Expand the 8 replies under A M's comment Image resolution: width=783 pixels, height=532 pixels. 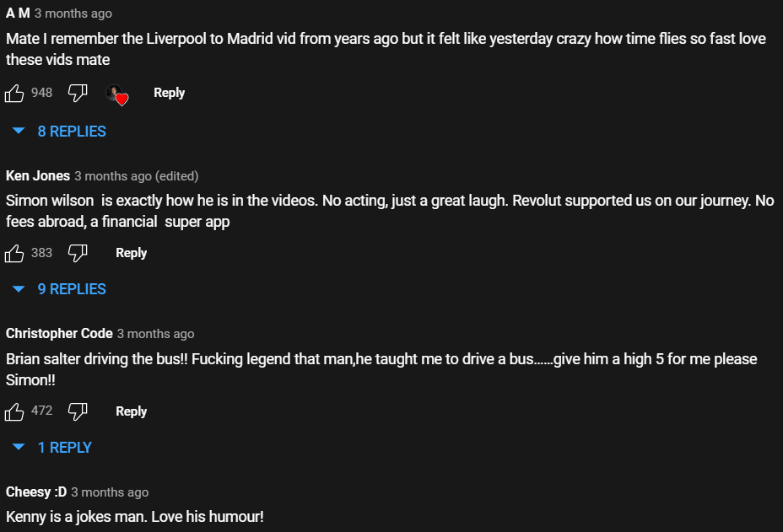pyautogui.click(x=60, y=132)
